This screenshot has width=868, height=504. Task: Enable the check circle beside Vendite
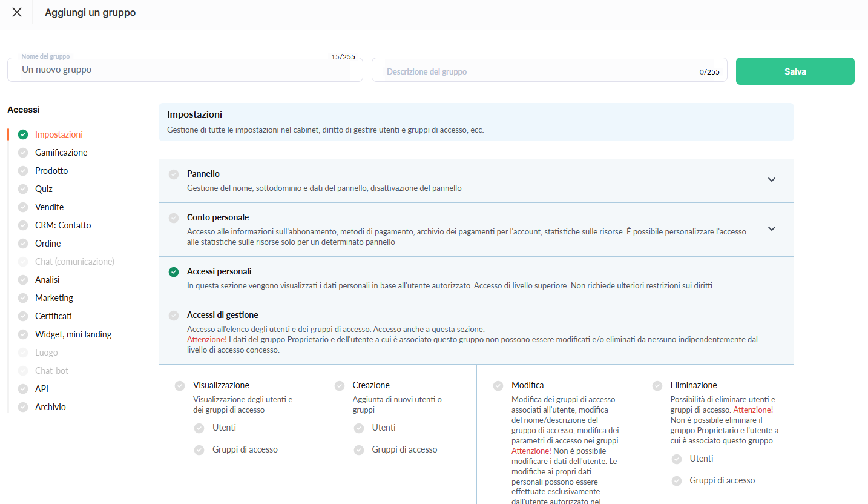click(x=23, y=207)
